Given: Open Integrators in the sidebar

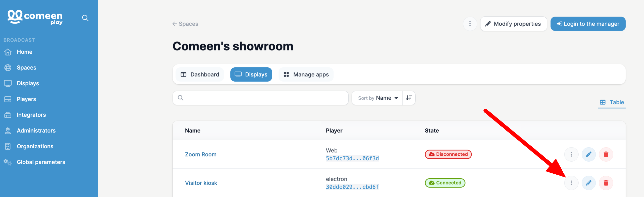Looking at the screenshot, I should point(31,115).
